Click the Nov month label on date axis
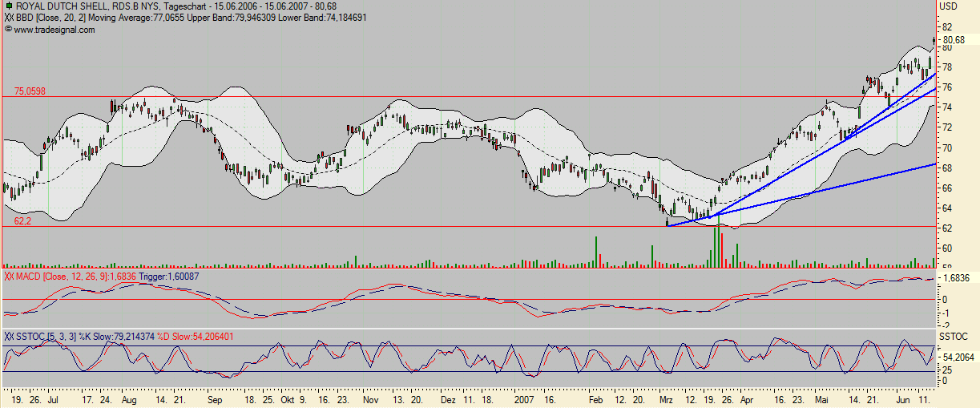The height and width of the screenshot is (408, 980). (x=370, y=398)
